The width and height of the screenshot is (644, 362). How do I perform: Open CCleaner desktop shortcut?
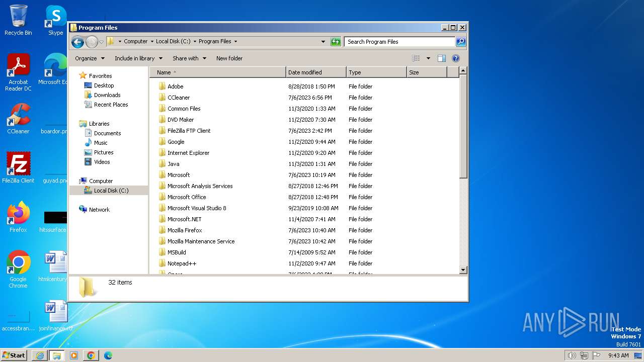(x=18, y=119)
